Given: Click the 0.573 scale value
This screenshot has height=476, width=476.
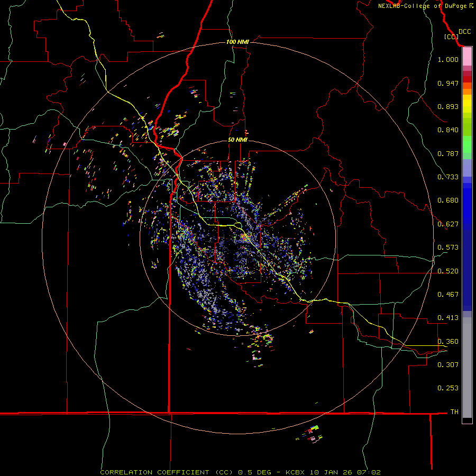Looking at the screenshot, I should 448,248.
